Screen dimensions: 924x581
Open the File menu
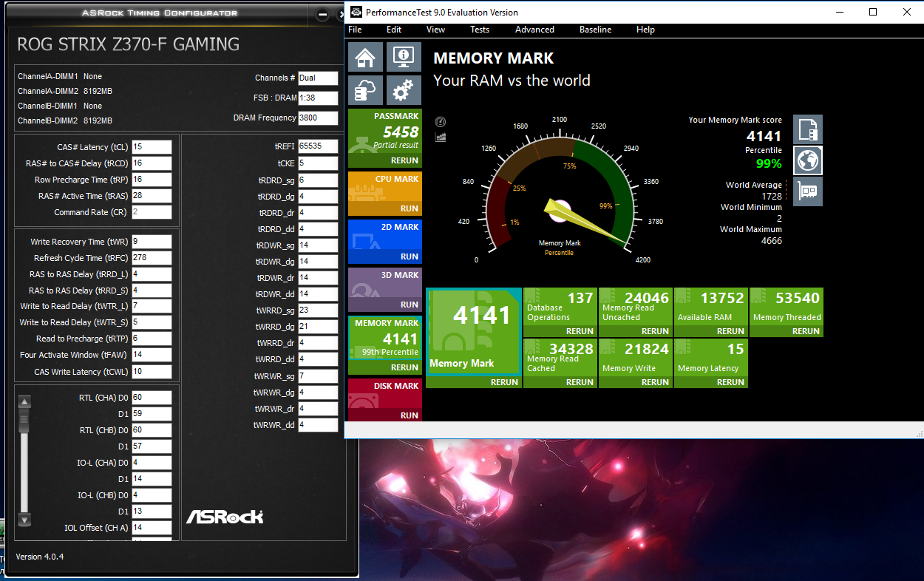point(355,30)
